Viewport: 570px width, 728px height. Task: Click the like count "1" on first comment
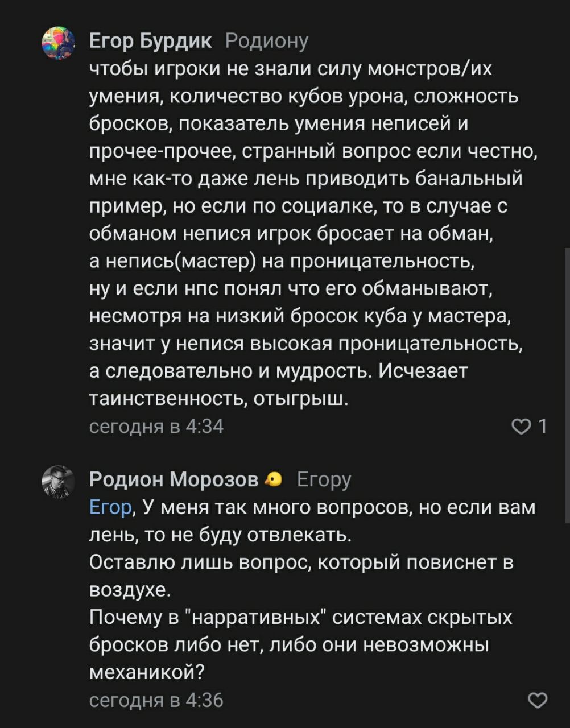coord(543,426)
